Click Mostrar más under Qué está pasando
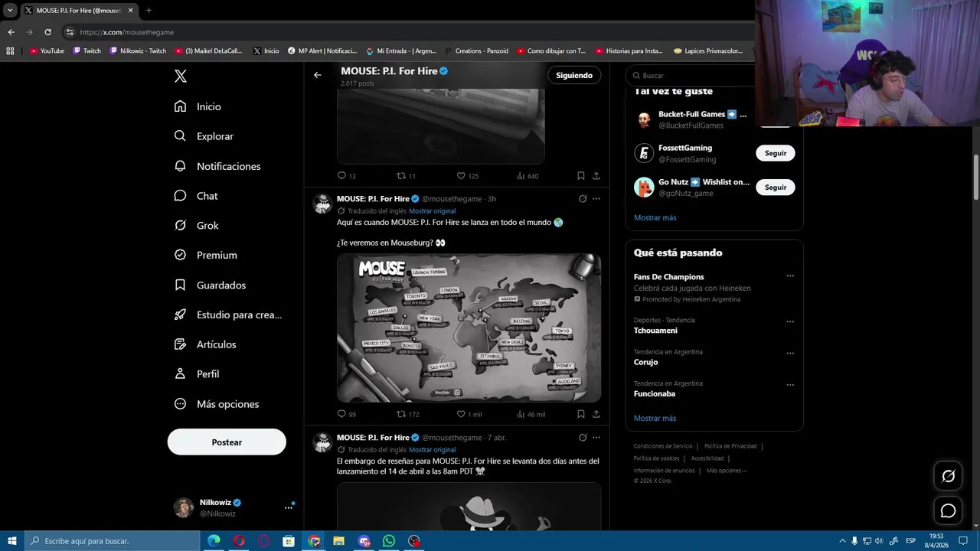 click(655, 418)
